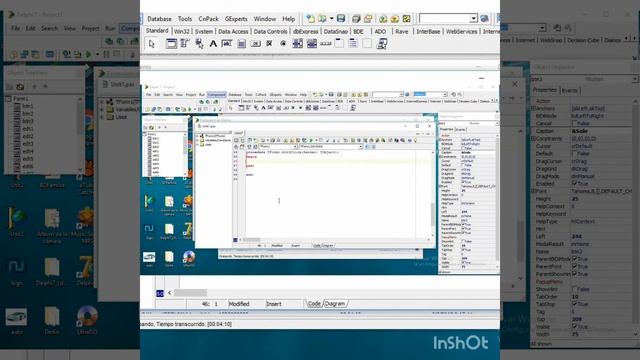Toggle ParentBiDiMode True checkbox in Object Inspector
This screenshot has width=640, height=360.
coord(575,259)
